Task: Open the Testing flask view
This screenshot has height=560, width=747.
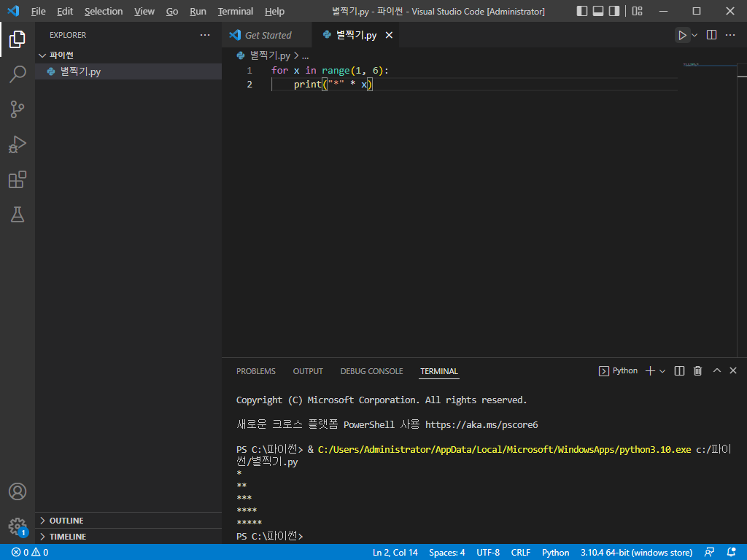Action: (x=18, y=214)
